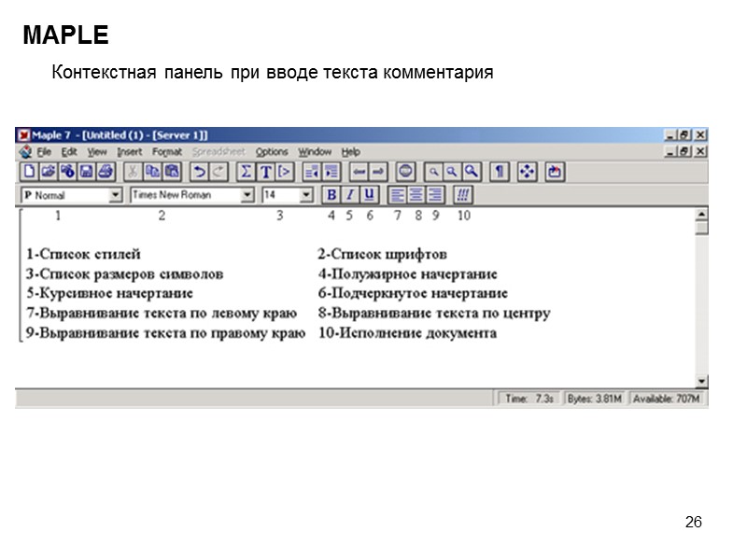Viewport: 747px width, 560px height.
Task: Toggle Underline formatting
Action: 369,194
